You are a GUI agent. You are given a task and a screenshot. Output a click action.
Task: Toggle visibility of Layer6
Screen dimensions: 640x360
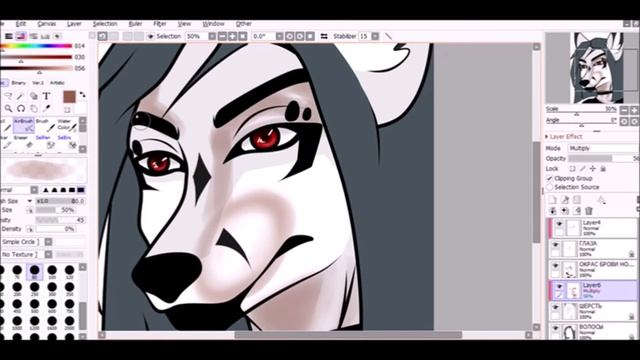coord(559,287)
